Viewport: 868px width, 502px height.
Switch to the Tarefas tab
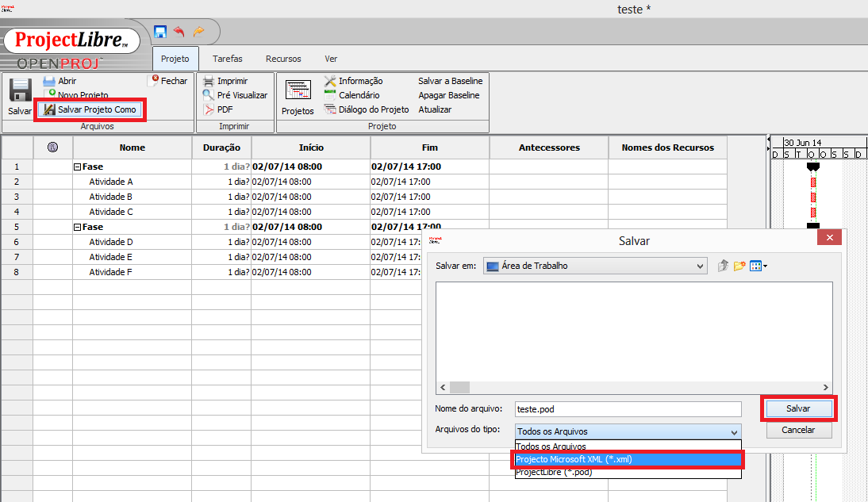point(228,59)
